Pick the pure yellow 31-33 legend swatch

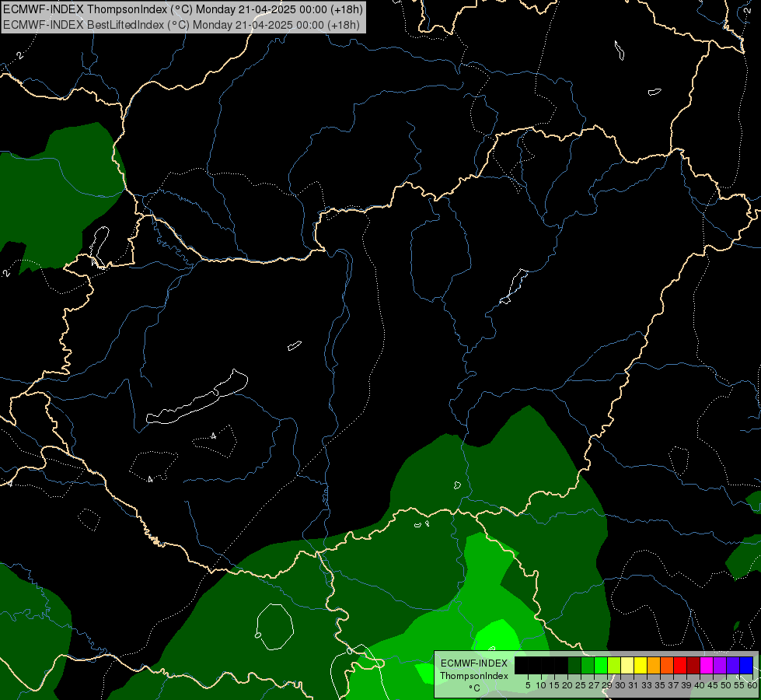641,666
